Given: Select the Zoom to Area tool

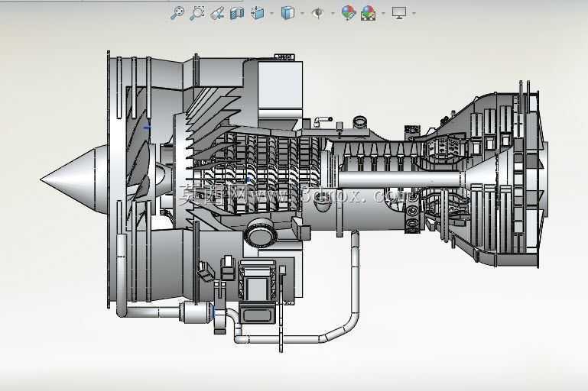Looking at the screenshot, I should pyautogui.click(x=197, y=13).
